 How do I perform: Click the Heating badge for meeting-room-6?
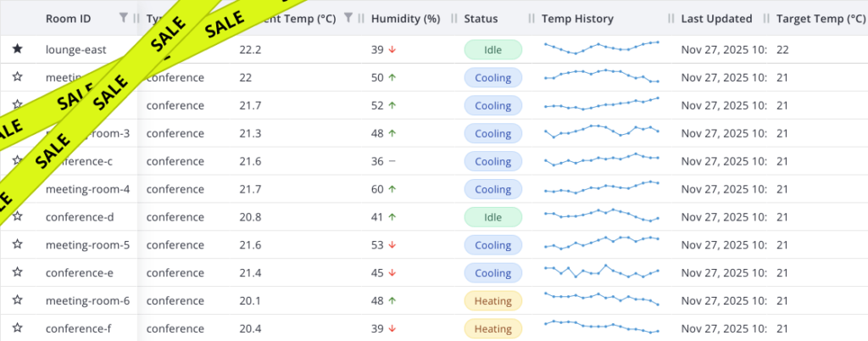pyautogui.click(x=492, y=301)
